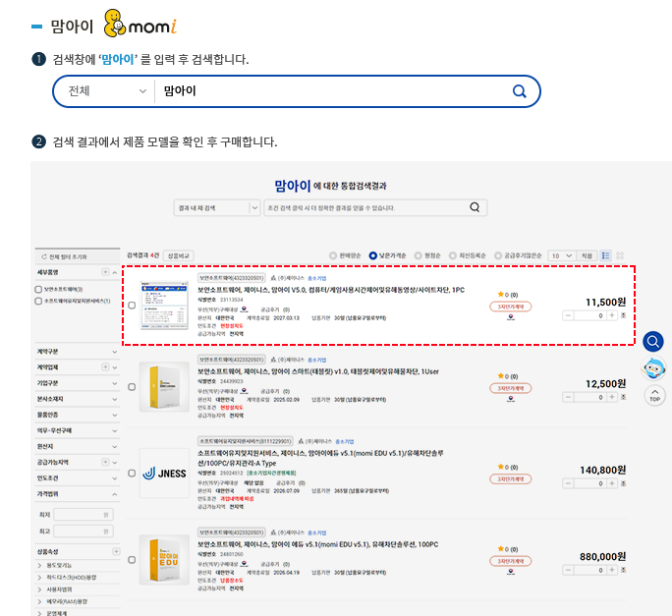Open the 결과 내 재 검색 dropdown
Screen dimensions: 672x616
(x=217, y=208)
